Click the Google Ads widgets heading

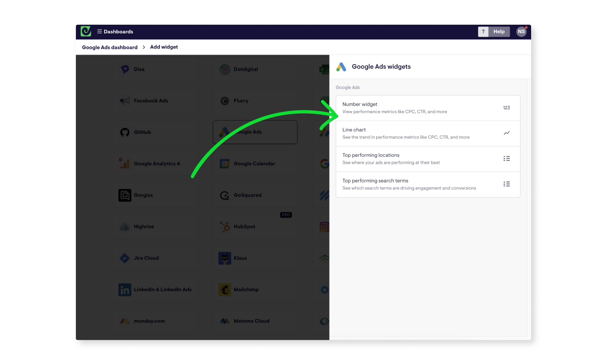tap(381, 67)
